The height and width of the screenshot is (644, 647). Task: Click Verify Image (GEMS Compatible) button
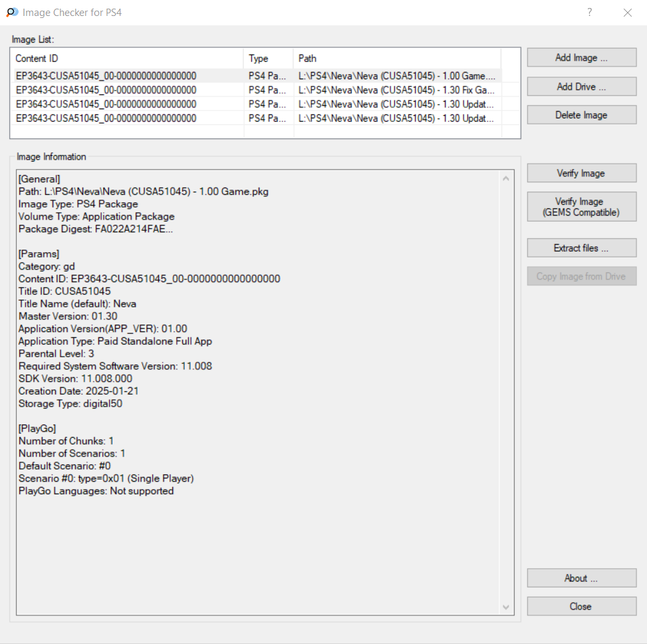coord(581,207)
